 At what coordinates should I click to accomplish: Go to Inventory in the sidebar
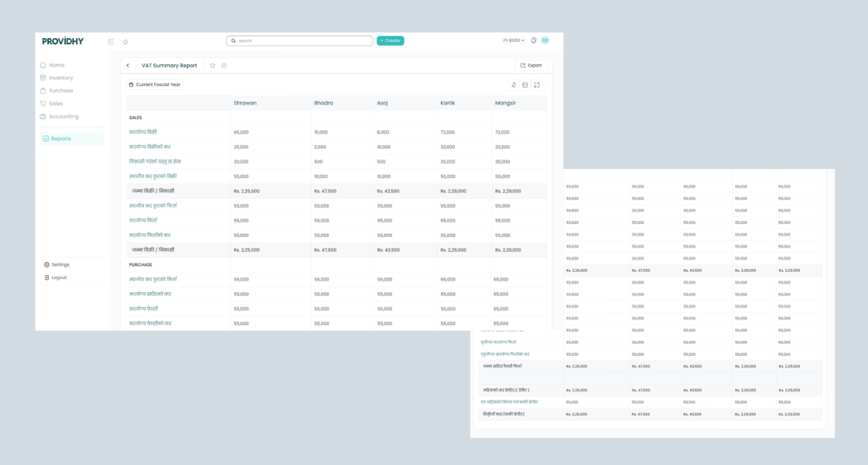point(60,77)
